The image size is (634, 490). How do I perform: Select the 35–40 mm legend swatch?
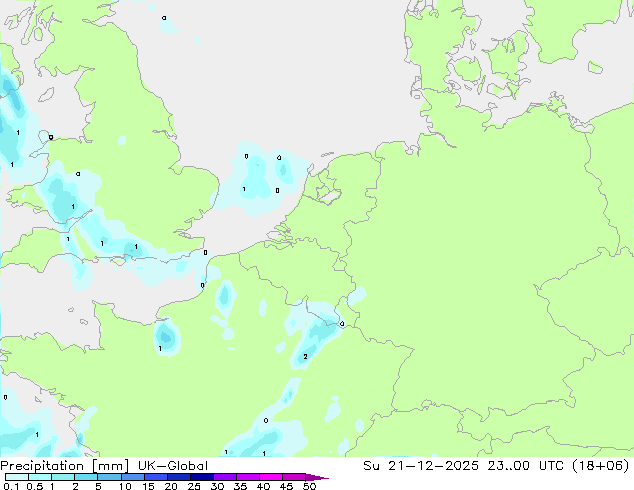247,477
